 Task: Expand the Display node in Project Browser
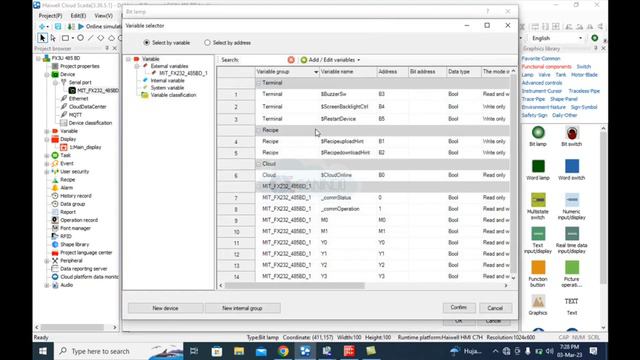pos(47,139)
